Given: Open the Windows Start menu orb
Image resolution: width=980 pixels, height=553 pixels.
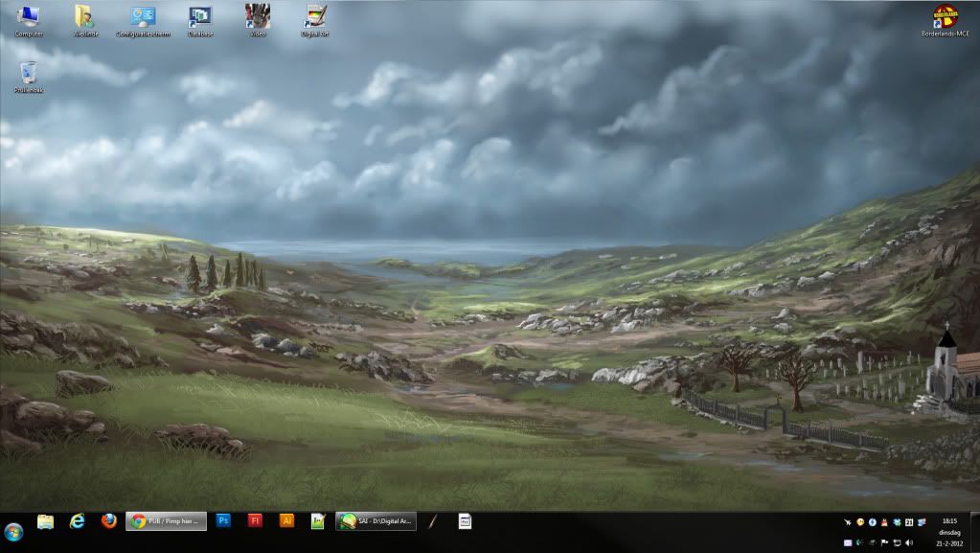Looking at the screenshot, I should (x=13, y=532).
